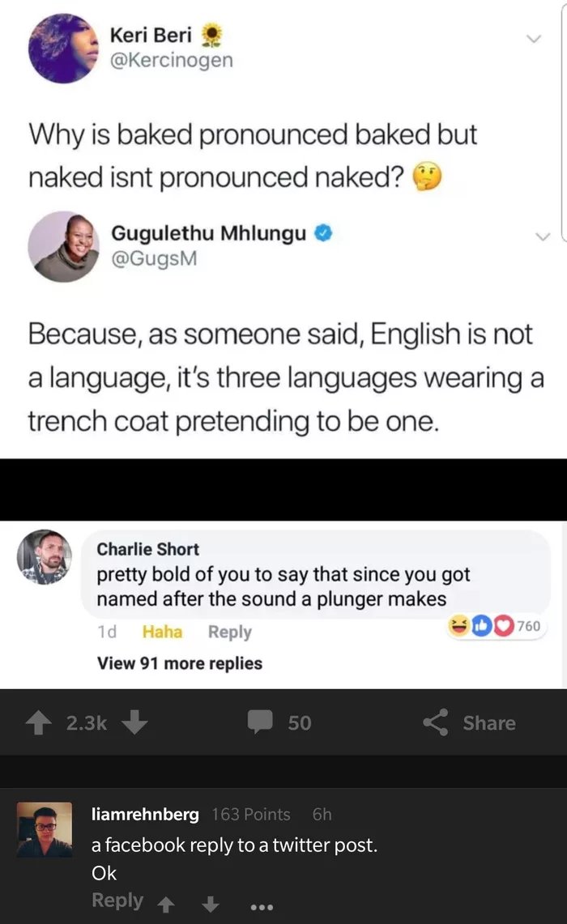View 91 more replies

[x=180, y=663]
